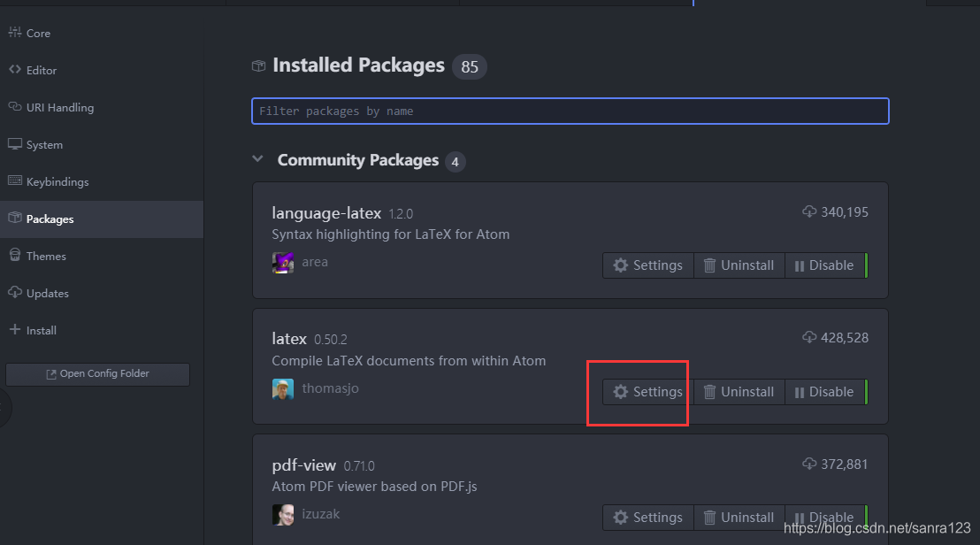This screenshot has height=545, width=980.
Task: Open author link thomasjo
Action: click(331, 388)
